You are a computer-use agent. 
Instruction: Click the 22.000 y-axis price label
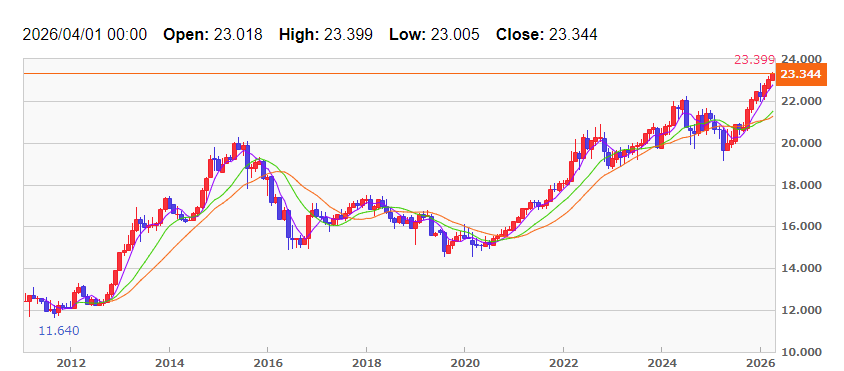pyautogui.click(x=801, y=101)
